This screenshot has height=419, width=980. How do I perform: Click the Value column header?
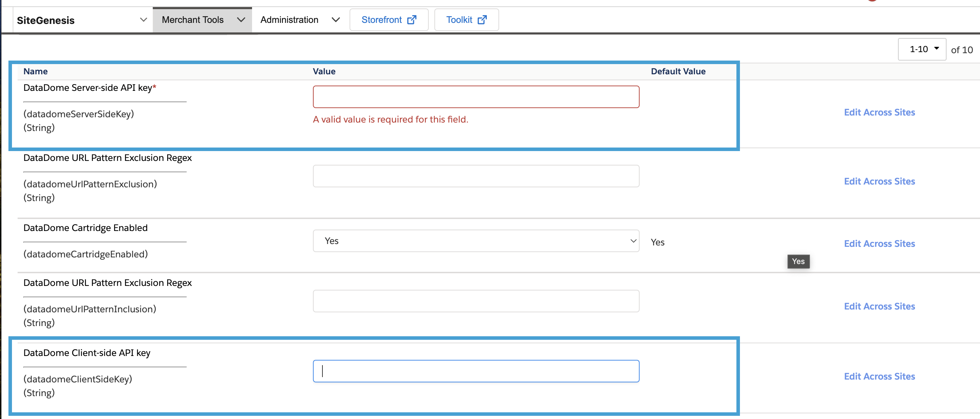coord(324,71)
